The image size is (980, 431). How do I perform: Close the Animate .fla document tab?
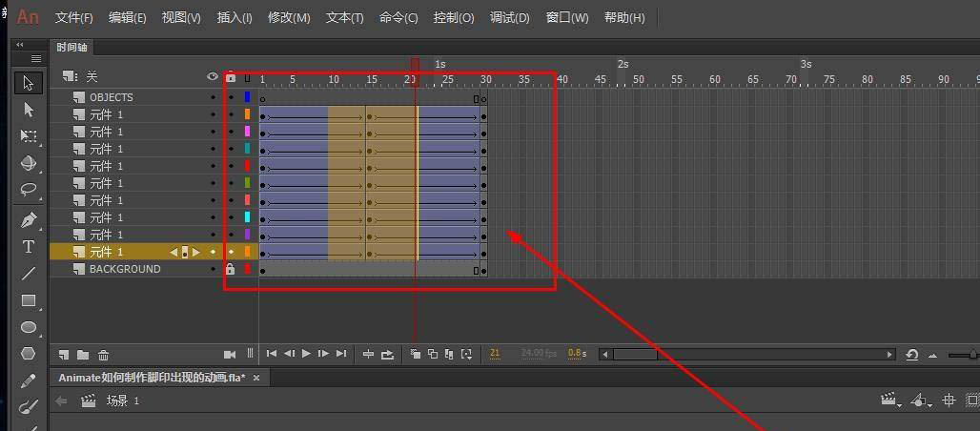[x=255, y=378]
